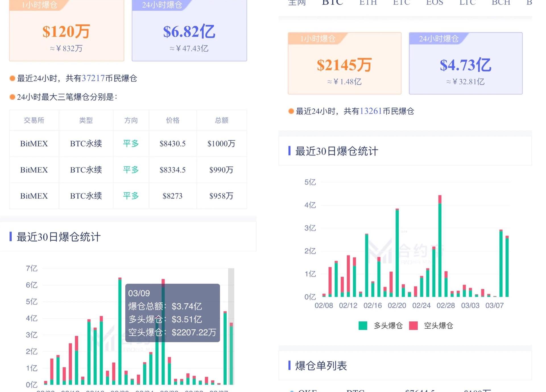
Task: Select the BitMEX row with price $8430.5
Action: pyautogui.click(x=128, y=144)
